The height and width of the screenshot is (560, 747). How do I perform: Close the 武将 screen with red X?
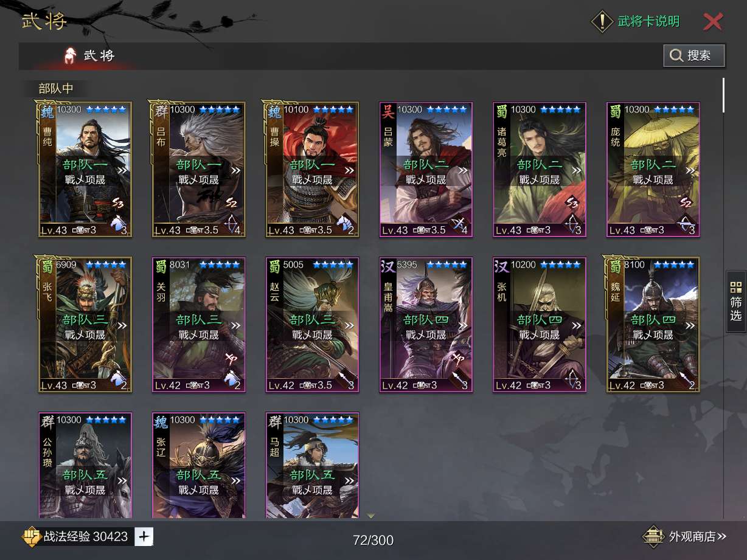[712, 22]
